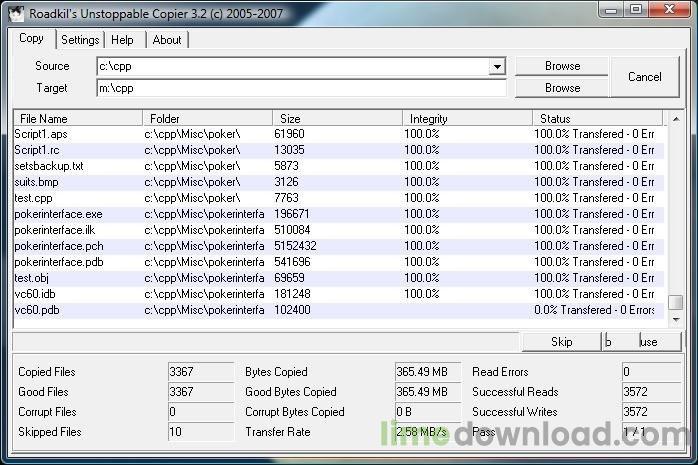Viewport: 698px width, 465px height.
Task: Open the About tab
Action: (x=167, y=40)
